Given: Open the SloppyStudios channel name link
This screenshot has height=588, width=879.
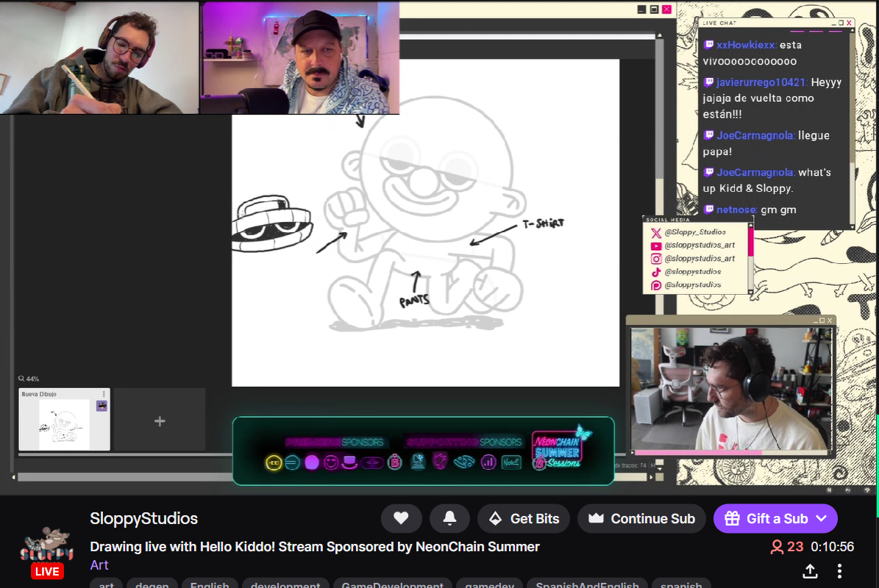Looking at the screenshot, I should 143,519.
